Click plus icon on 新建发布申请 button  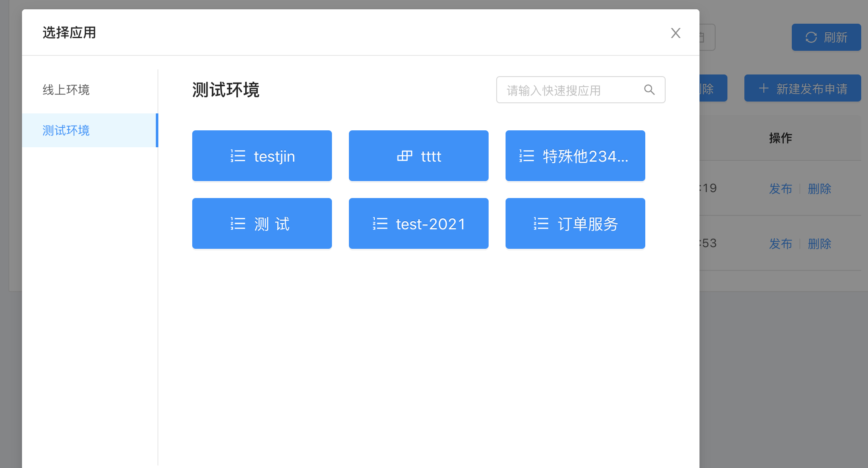coord(764,88)
